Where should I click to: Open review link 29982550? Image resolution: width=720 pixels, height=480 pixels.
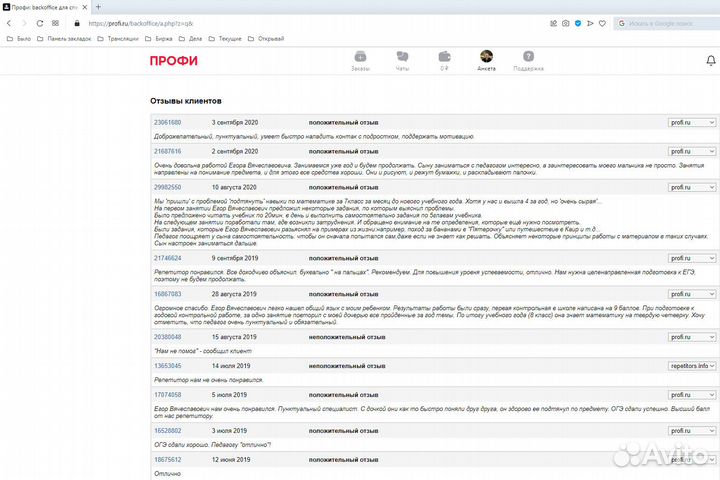(x=168, y=187)
